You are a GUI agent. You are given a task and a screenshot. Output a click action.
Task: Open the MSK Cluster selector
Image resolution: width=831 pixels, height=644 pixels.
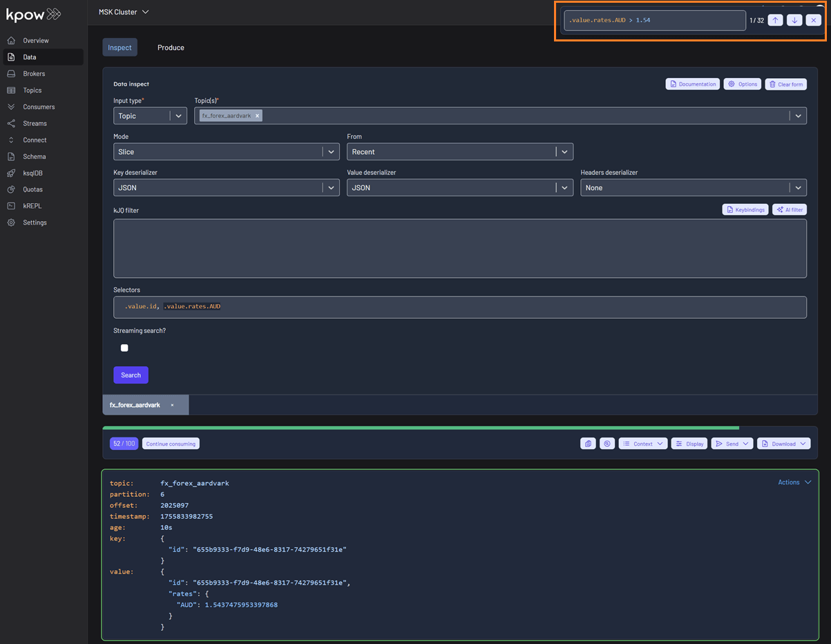tap(124, 12)
